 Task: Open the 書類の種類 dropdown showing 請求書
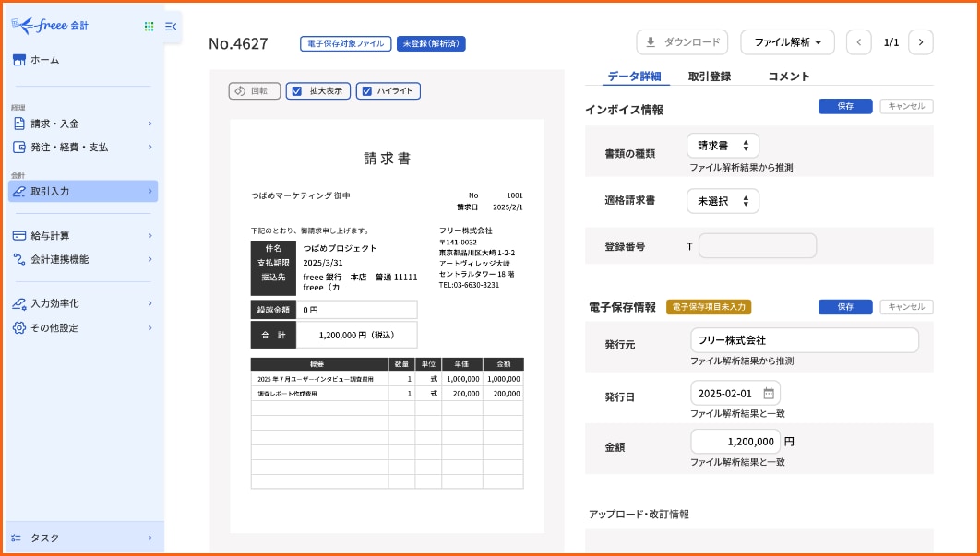click(x=723, y=146)
